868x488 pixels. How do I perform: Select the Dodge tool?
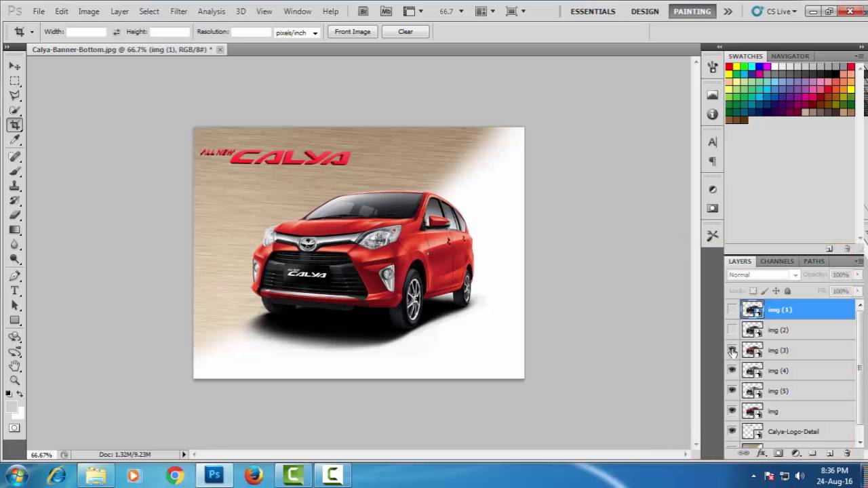[x=15, y=260]
